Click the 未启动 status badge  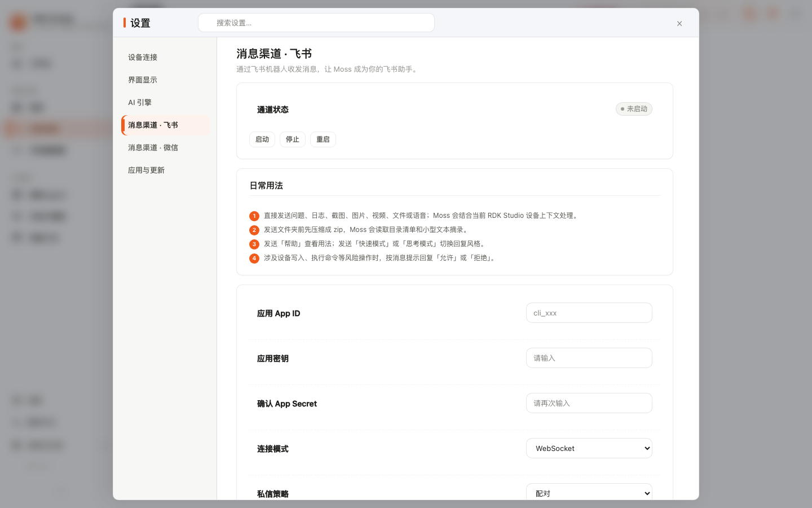[634, 109]
